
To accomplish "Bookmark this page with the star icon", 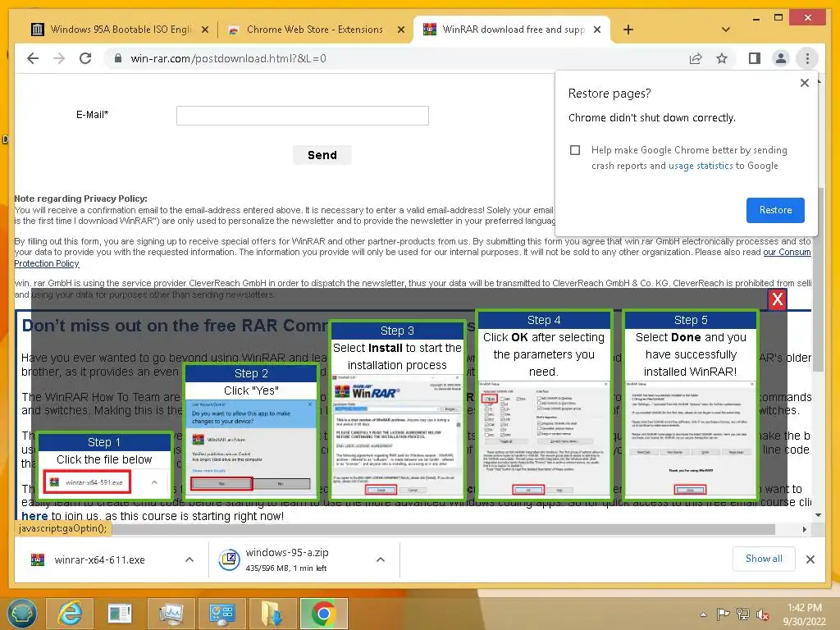I will 722,58.
